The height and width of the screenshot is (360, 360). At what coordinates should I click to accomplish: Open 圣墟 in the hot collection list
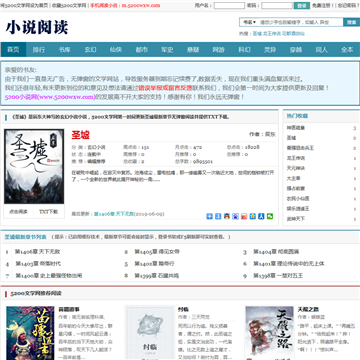tap(291, 138)
